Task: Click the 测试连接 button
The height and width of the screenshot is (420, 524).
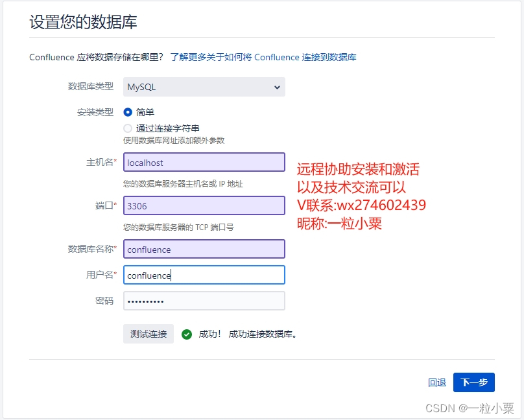Action: [x=149, y=334]
